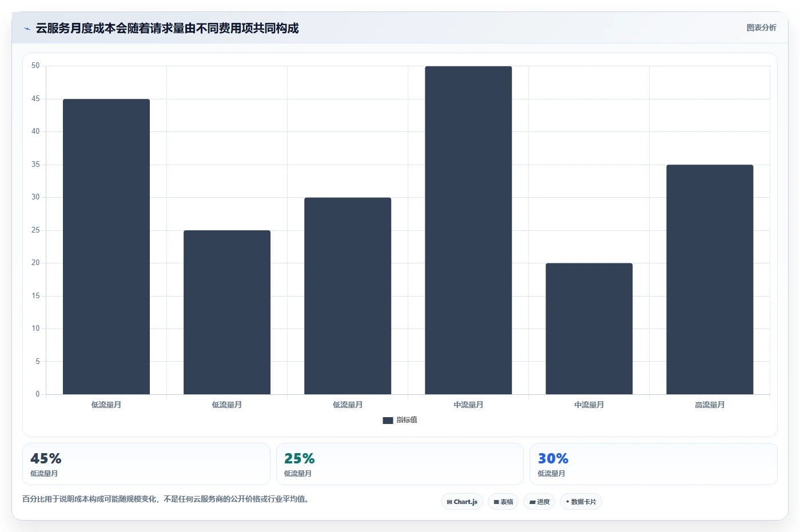
Task: Click the 高流量月 bar at 35
Action: tap(710, 279)
